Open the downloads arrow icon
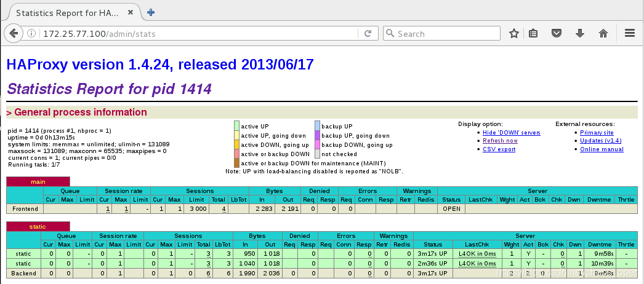644x284 pixels. pos(579,34)
